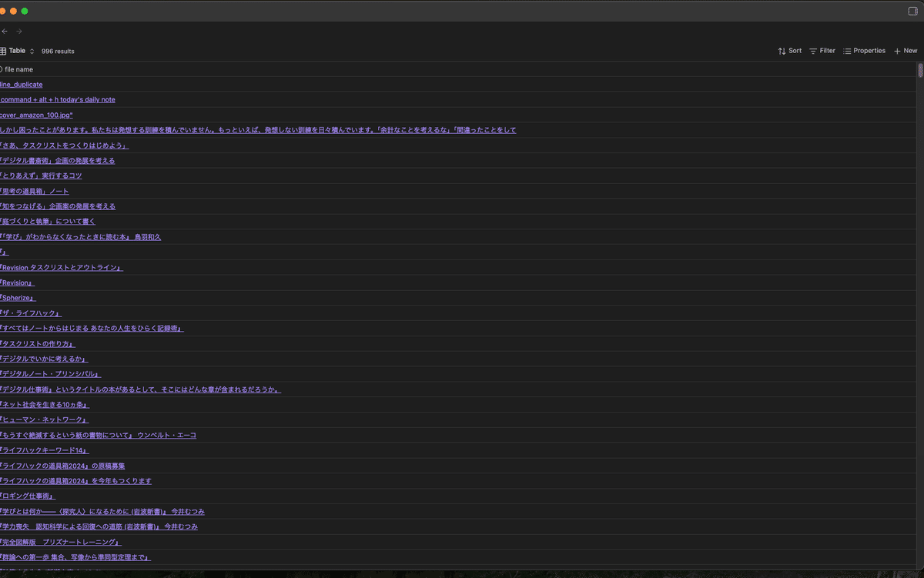
Task: Open command + alt + h today's daily note
Action: pos(58,99)
